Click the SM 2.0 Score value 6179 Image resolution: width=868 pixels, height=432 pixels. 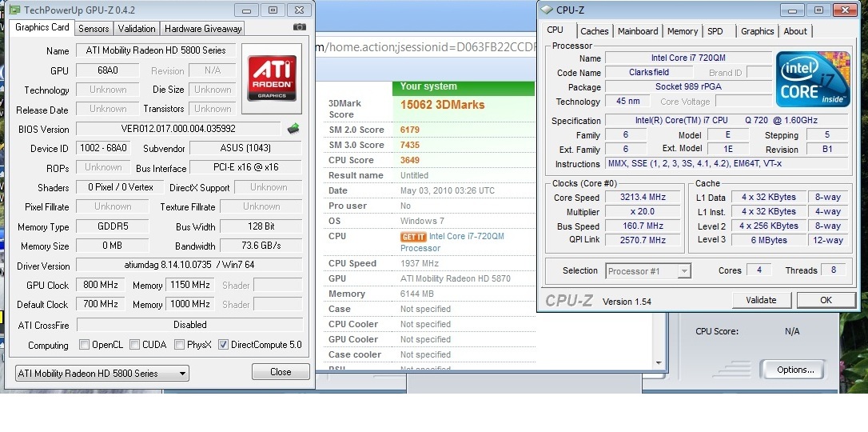[x=410, y=130]
